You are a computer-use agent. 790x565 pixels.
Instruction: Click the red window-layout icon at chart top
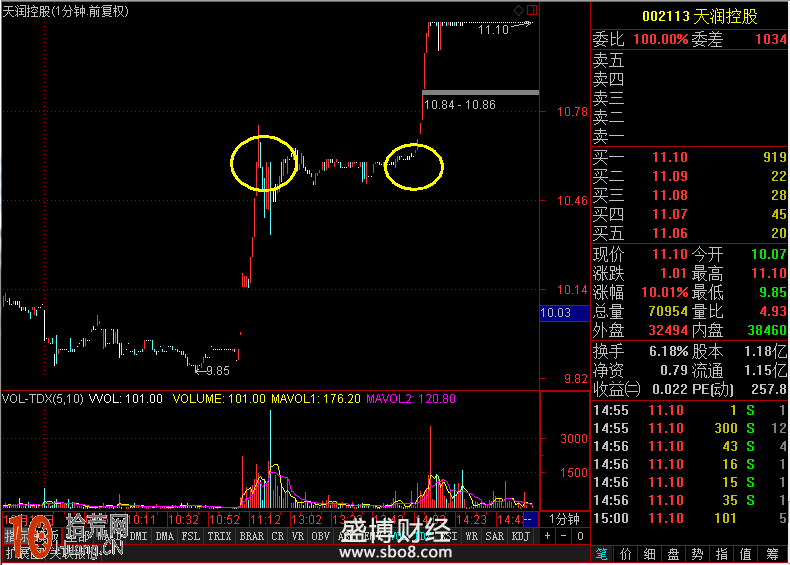532,10
